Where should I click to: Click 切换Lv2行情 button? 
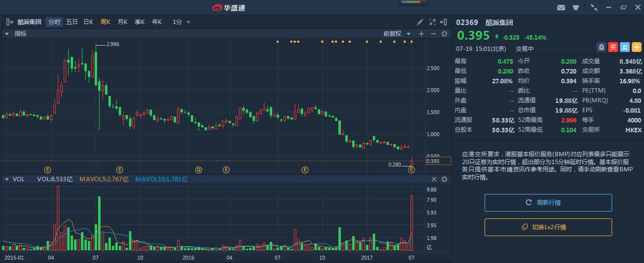(548, 227)
